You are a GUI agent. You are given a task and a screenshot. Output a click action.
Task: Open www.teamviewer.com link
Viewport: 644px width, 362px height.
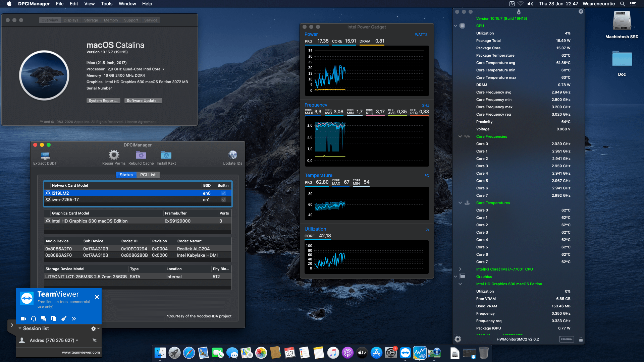tap(81, 352)
